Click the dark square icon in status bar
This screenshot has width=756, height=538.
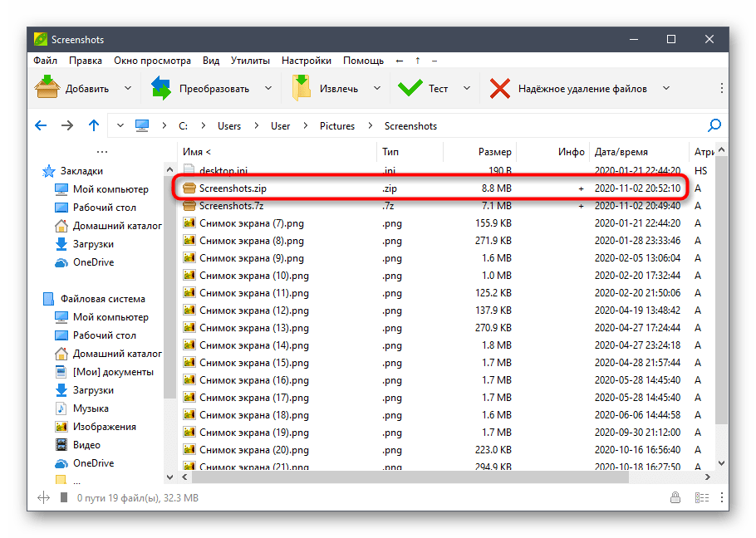[x=64, y=497]
